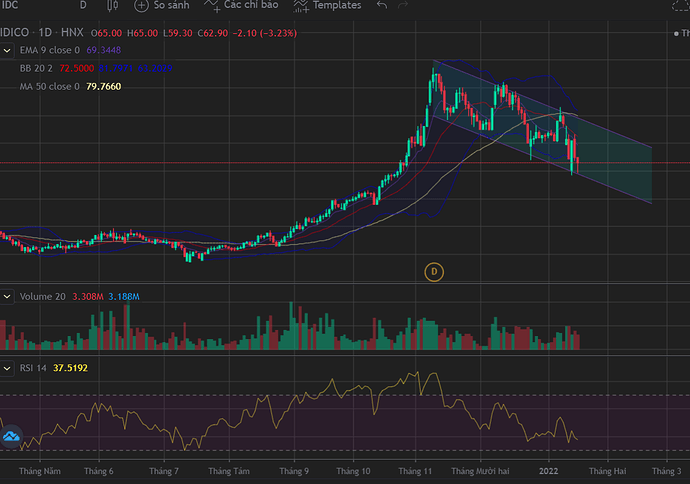Click the blue cloud logo icon
690x484 pixels.
[x=11, y=437]
